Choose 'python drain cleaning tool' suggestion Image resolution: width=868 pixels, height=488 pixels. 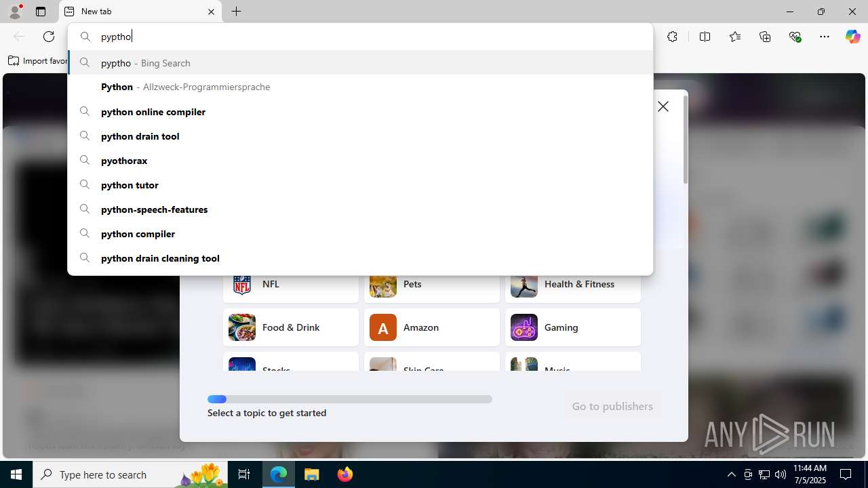pos(360,258)
